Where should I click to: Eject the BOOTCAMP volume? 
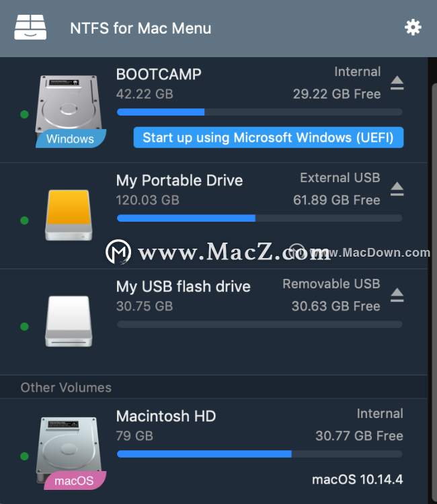397,83
